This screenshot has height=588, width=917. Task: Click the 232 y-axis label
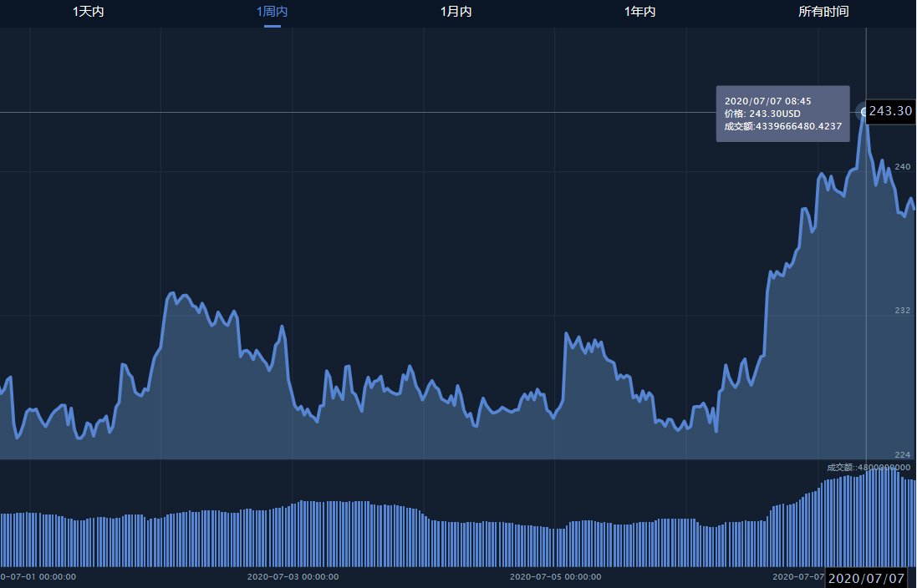click(x=903, y=310)
